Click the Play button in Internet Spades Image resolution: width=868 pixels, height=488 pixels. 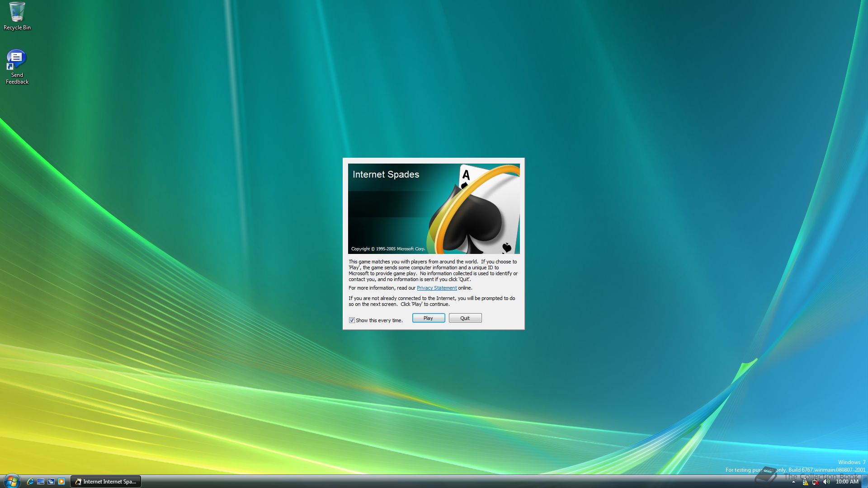click(x=429, y=318)
